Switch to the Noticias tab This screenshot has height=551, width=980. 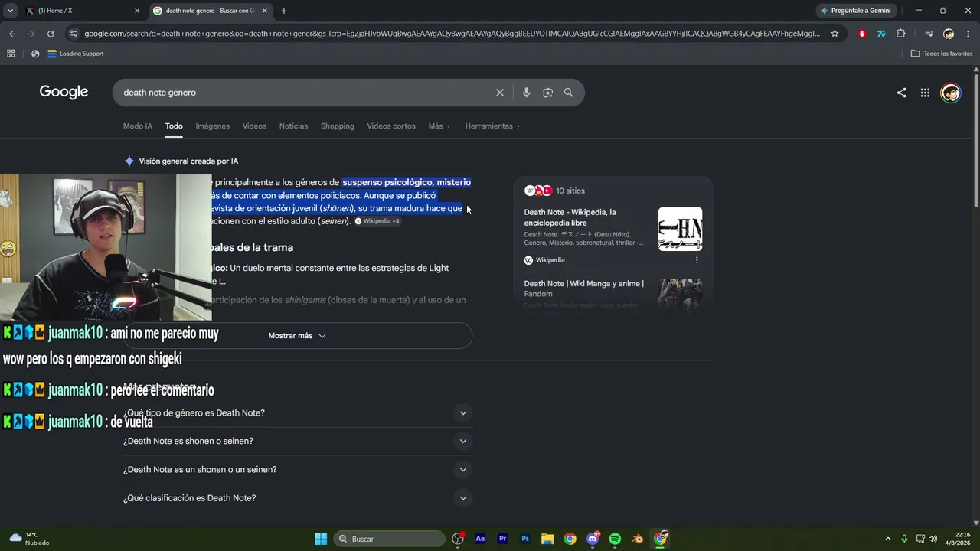(x=293, y=126)
